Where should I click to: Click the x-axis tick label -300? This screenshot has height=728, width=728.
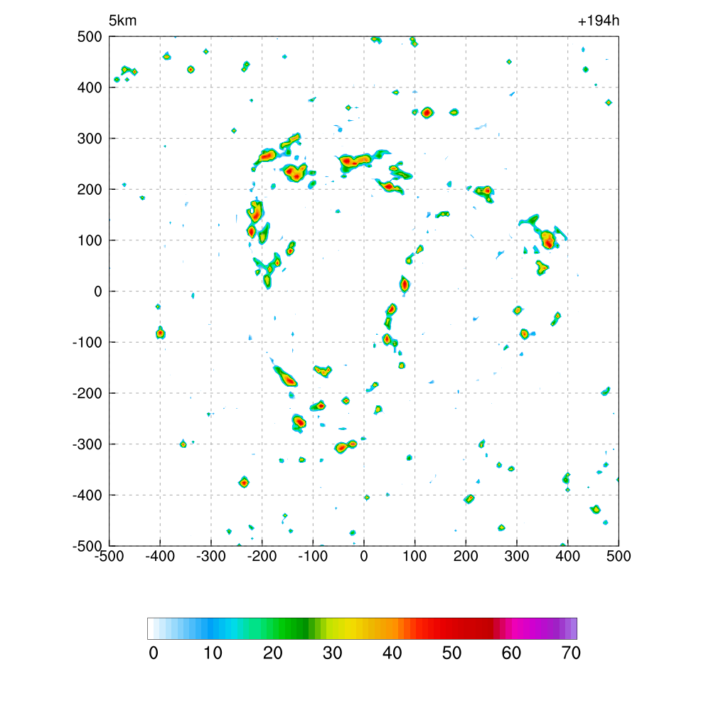pos(211,556)
